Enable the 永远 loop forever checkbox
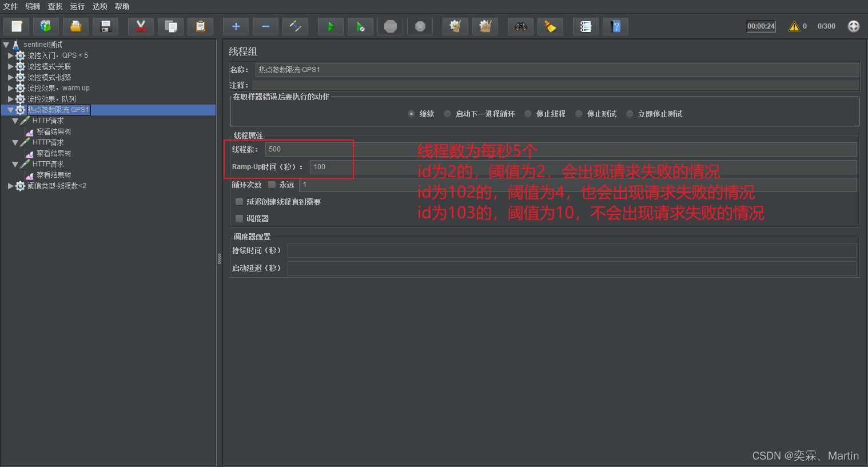Viewport: 868px width, 467px height. coord(272,185)
